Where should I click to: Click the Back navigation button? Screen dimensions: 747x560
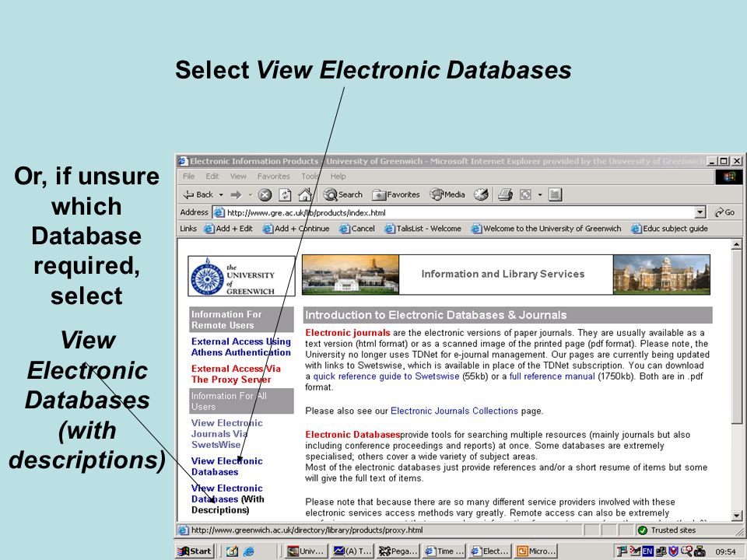click(198, 194)
